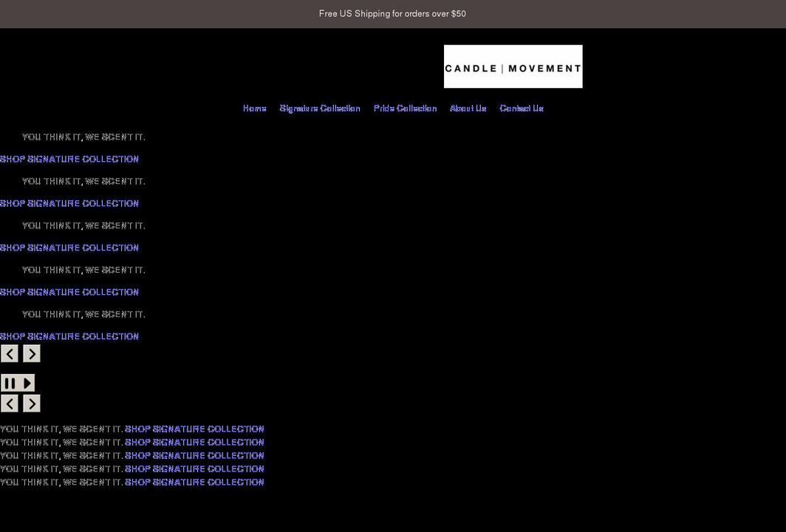Screen dimensions: 786x532
Task: Open the About Us page
Action: point(468,108)
